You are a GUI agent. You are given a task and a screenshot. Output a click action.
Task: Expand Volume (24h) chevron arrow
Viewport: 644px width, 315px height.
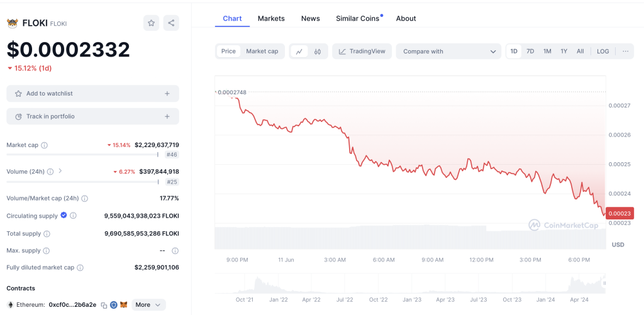pyautogui.click(x=60, y=171)
